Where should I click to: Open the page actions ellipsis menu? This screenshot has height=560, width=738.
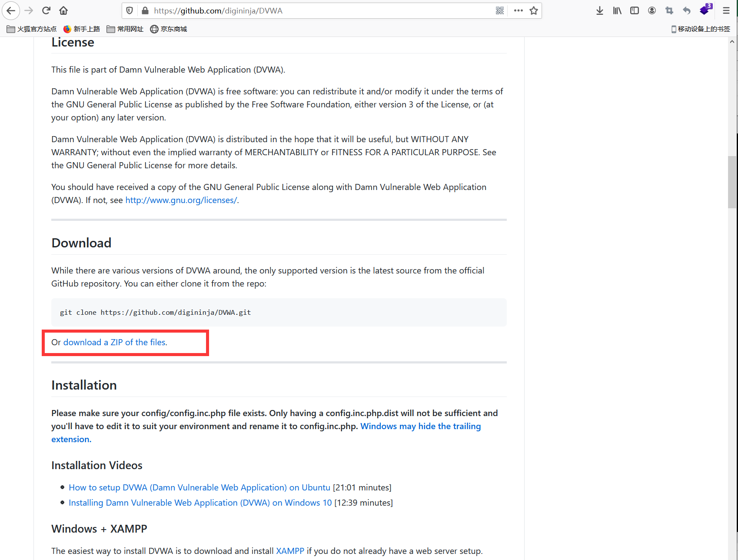click(518, 10)
